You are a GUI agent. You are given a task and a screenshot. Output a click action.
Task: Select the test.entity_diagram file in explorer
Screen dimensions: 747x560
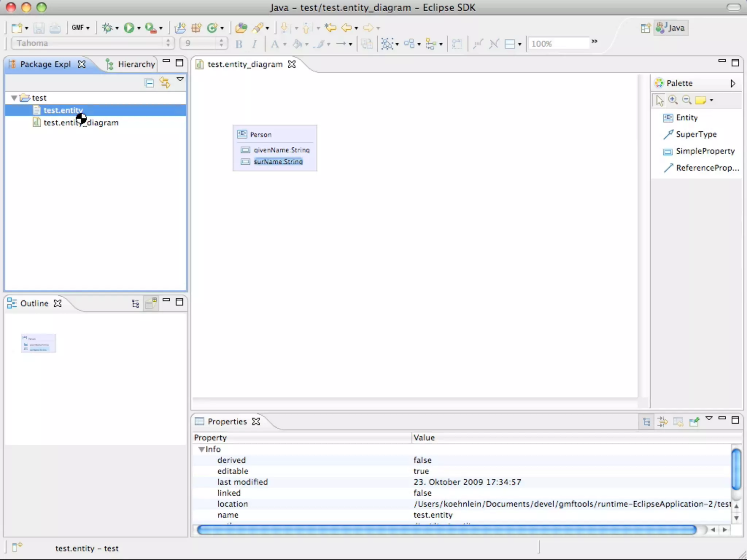(x=81, y=122)
